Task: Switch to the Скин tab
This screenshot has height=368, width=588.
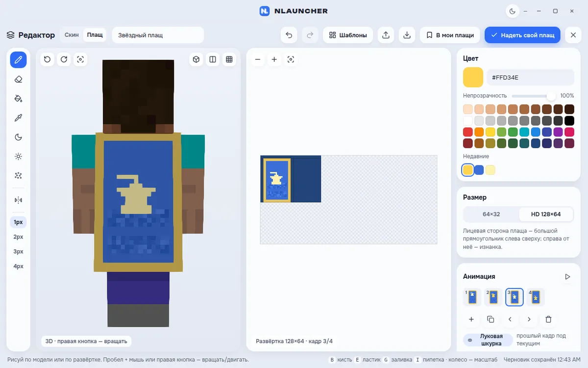Action: (x=72, y=35)
